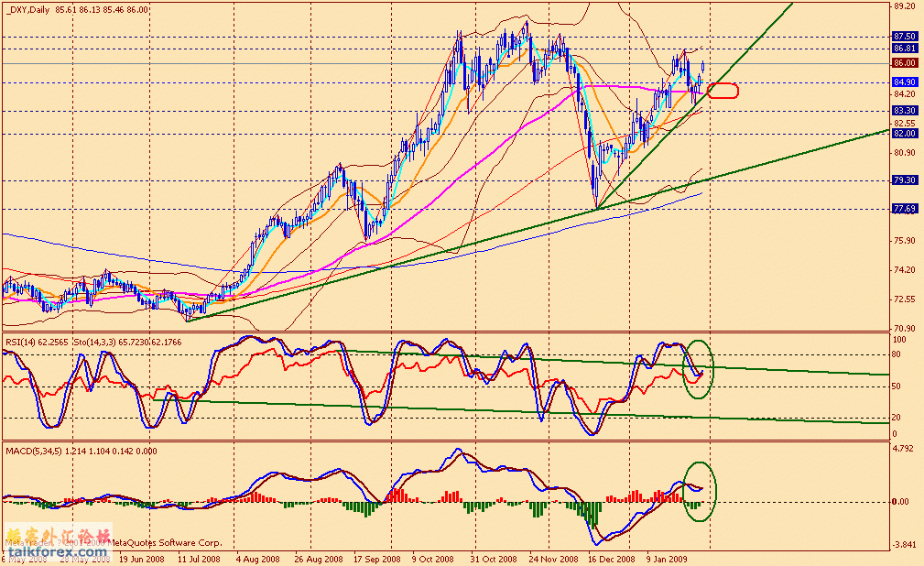Click the 17 Sep 2008 date label

(376, 559)
